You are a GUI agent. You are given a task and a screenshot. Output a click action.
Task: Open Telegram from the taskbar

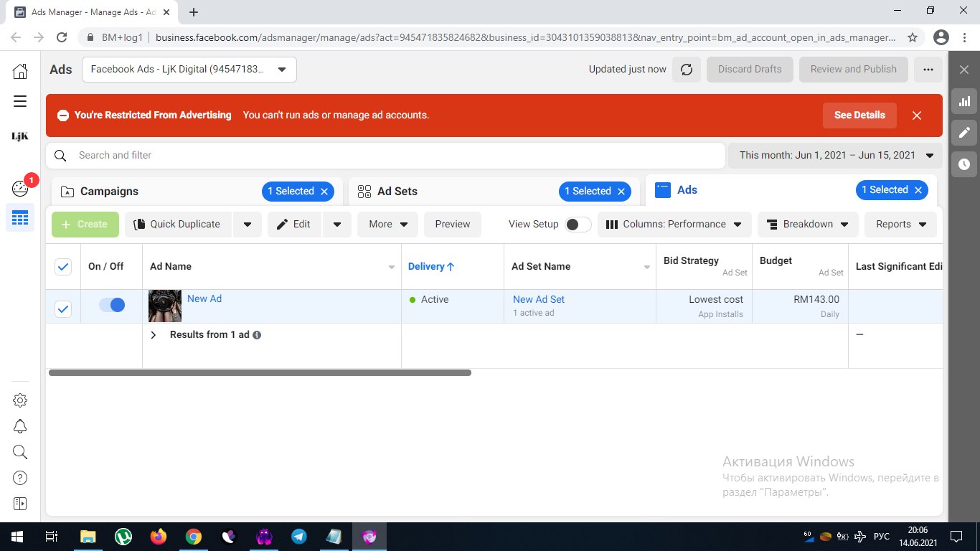tap(299, 537)
